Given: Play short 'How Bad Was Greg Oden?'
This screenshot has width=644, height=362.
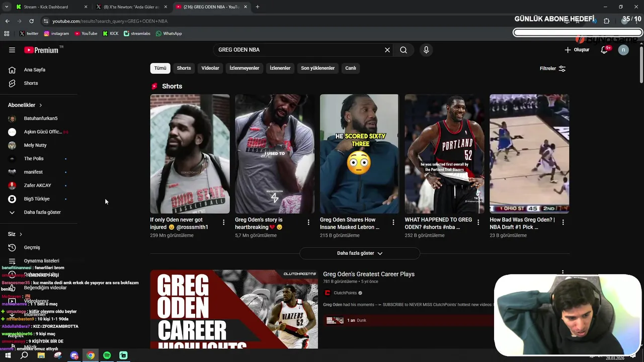Looking at the screenshot, I should (529, 154).
